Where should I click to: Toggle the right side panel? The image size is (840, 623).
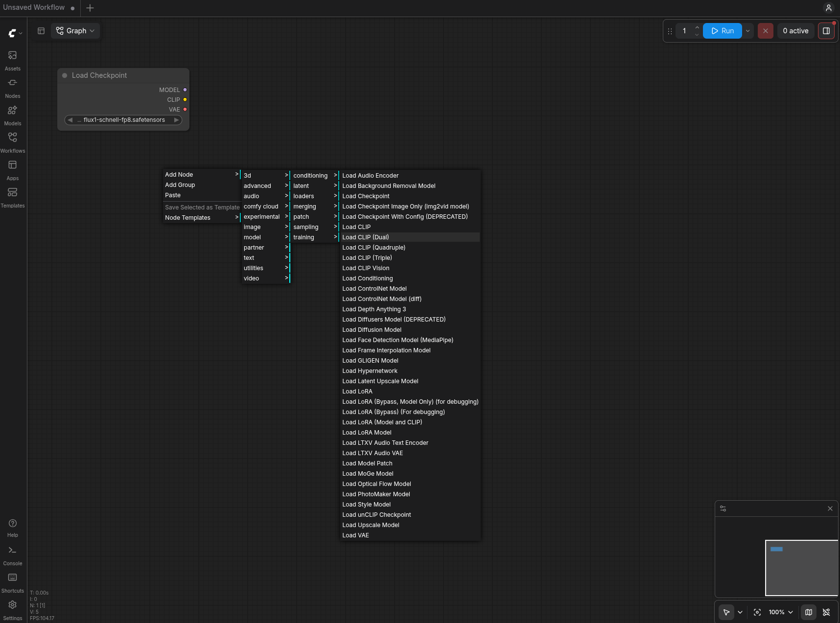tap(826, 31)
